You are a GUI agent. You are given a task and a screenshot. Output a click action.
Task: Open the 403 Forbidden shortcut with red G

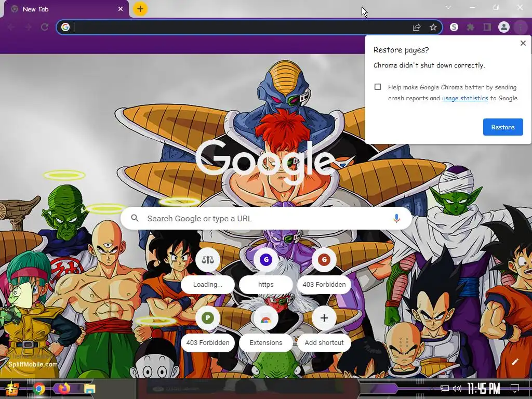[324, 270]
